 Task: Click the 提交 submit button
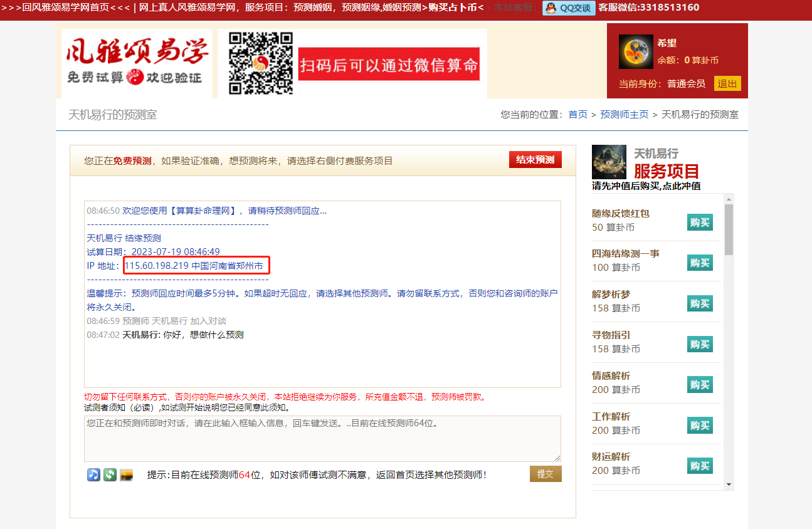coord(545,474)
